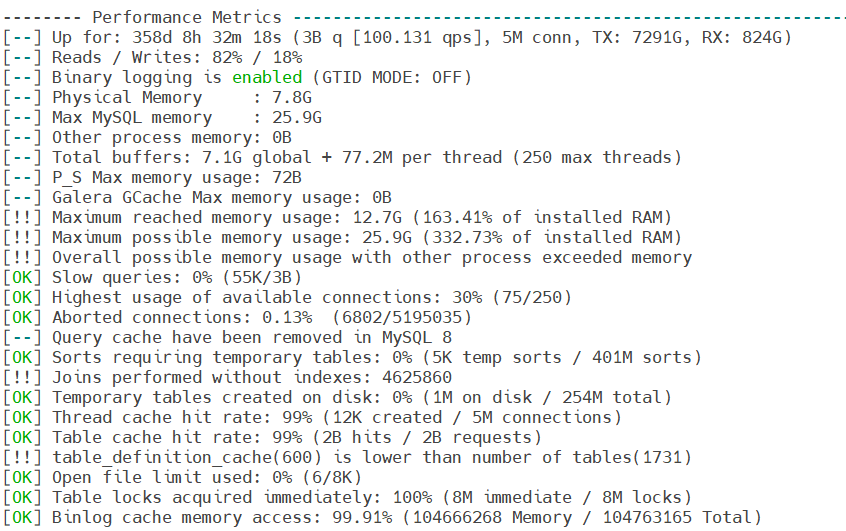Click the [OK] marker before 'Binlog cache memory access'

22,517
